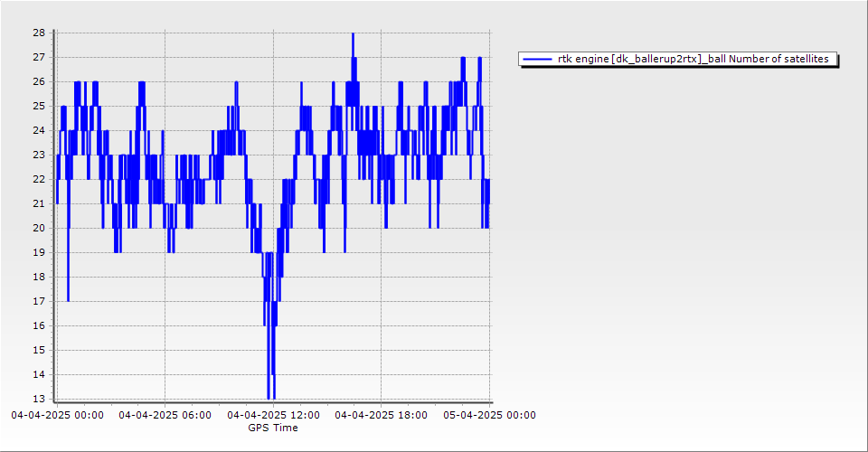Click the peak of 28 satellites on the plot

tap(353, 34)
